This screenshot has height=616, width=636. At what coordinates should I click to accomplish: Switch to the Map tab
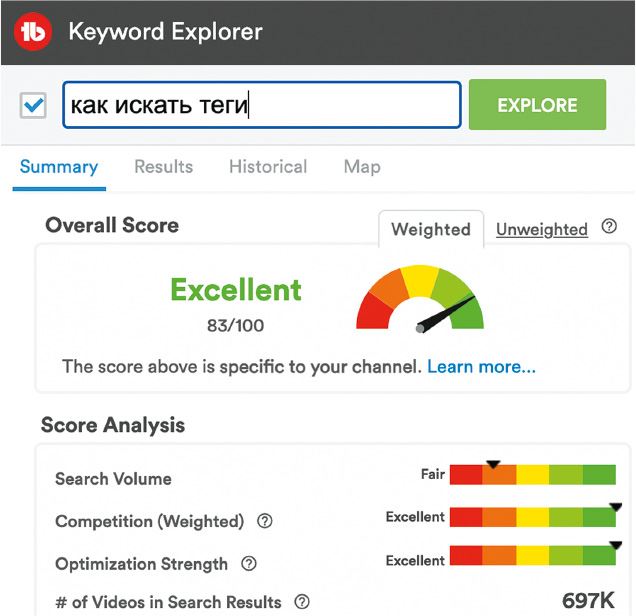(x=361, y=167)
